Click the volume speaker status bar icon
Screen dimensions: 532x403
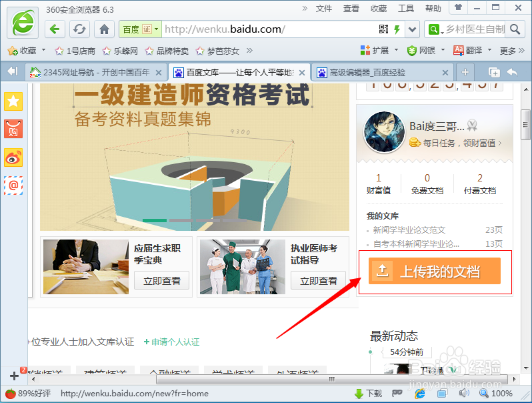pos(464,394)
